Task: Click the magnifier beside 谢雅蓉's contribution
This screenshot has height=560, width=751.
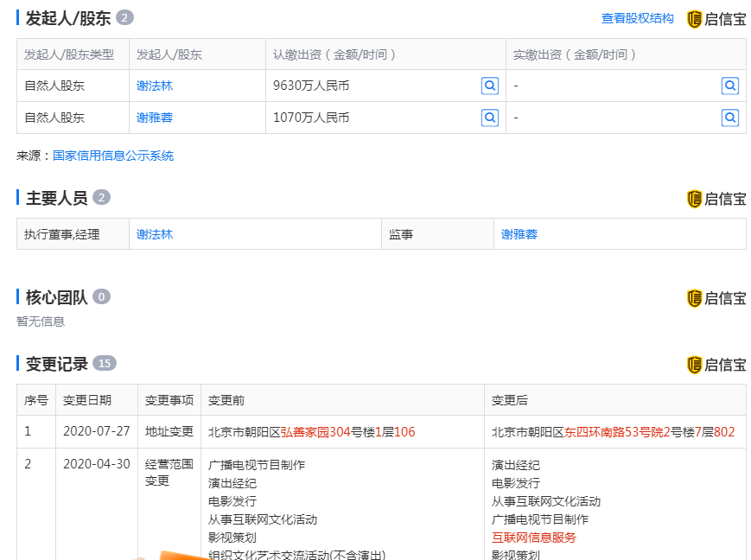Action: coord(490,118)
